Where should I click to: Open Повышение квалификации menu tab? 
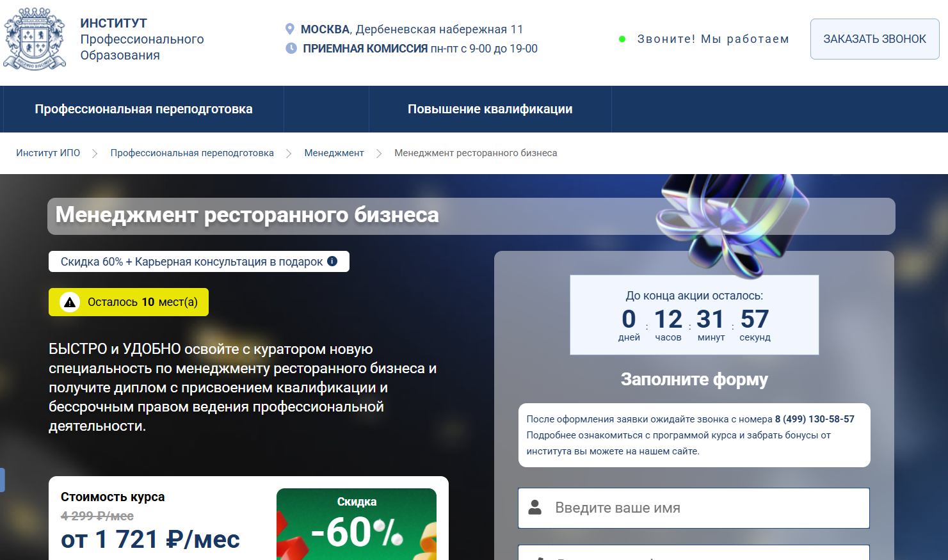click(490, 109)
